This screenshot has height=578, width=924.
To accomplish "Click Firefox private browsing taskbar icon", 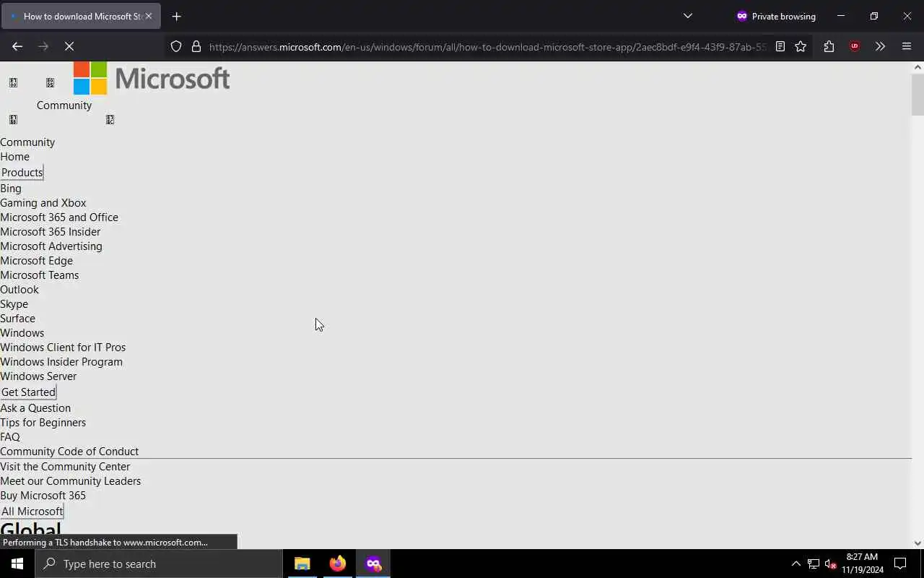I will [x=373, y=564].
